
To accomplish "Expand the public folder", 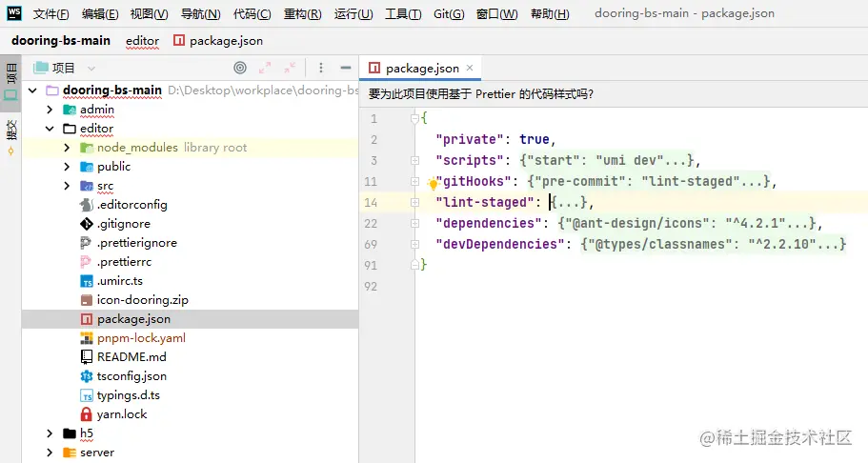I will click(x=67, y=167).
